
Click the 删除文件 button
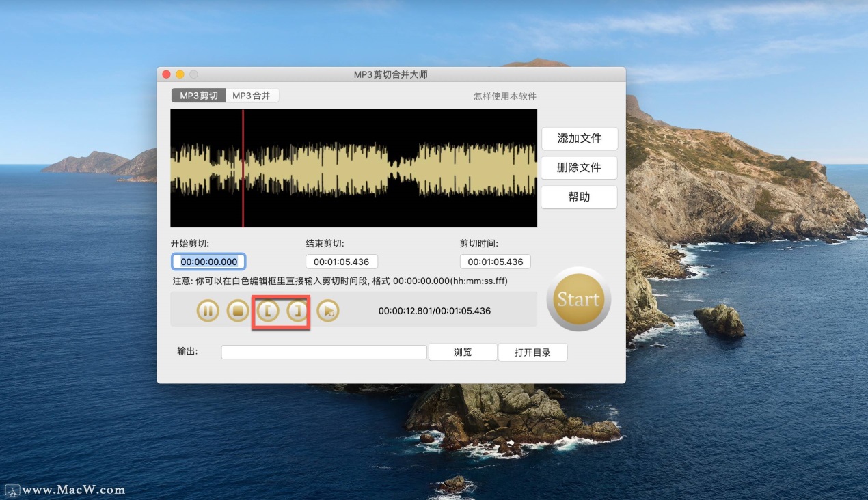pyautogui.click(x=579, y=167)
